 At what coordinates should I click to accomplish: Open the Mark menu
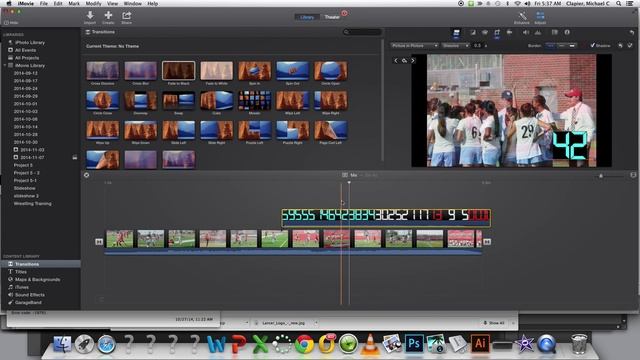pyautogui.click(x=74, y=3)
